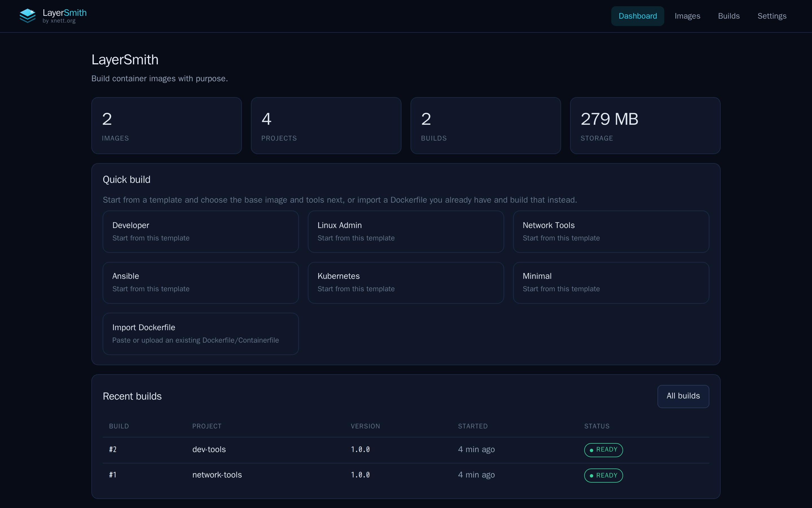This screenshot has width=812, height=508.
Task: Click the PROJECT column header
Action: (207, 426)
